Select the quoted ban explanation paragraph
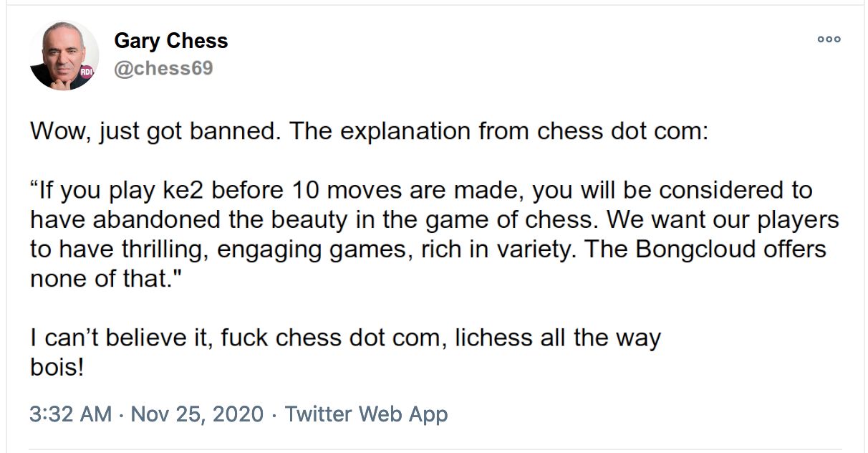The height and width of the screenshot is (453, 868). (x=430, y=234)
